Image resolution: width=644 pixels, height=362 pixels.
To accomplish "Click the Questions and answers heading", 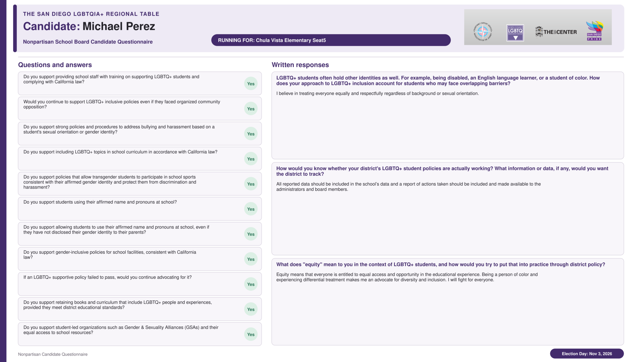I will pos(55,65).
